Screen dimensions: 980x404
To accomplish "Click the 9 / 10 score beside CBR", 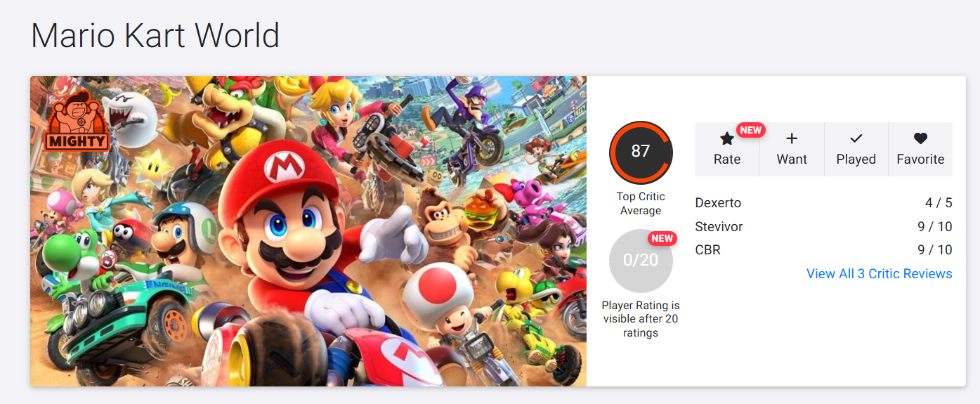I will (x=934, y=249).
